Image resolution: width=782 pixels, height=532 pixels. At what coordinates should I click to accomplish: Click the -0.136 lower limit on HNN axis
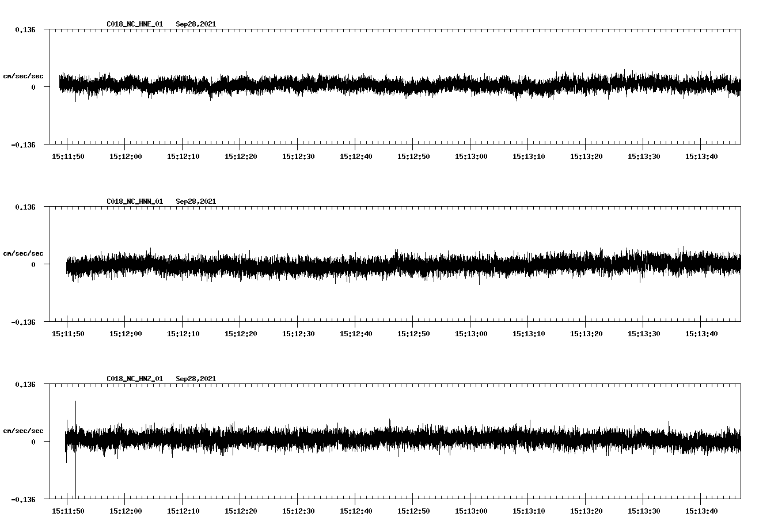[x=23, y=322]
